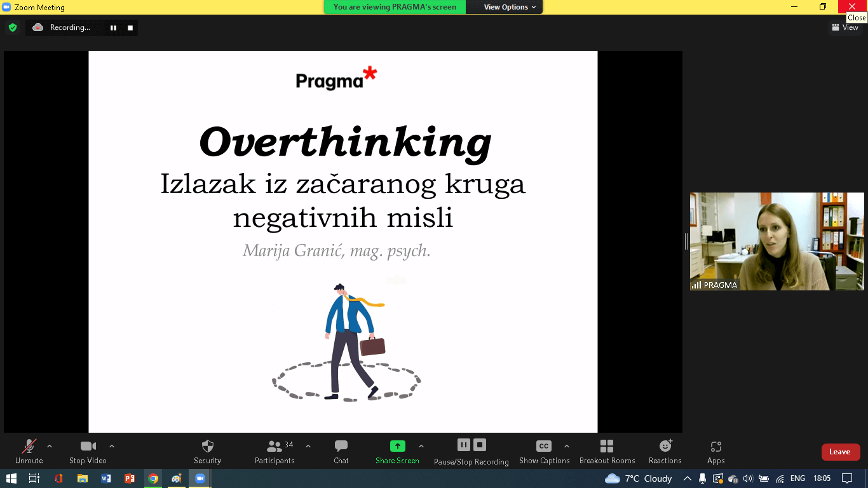This screenshot has height=488, width=868.
Task: Click the red Leave button
Action: coord(841,452)
